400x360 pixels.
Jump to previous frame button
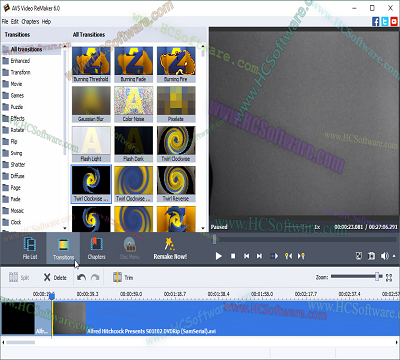(246, 256)
